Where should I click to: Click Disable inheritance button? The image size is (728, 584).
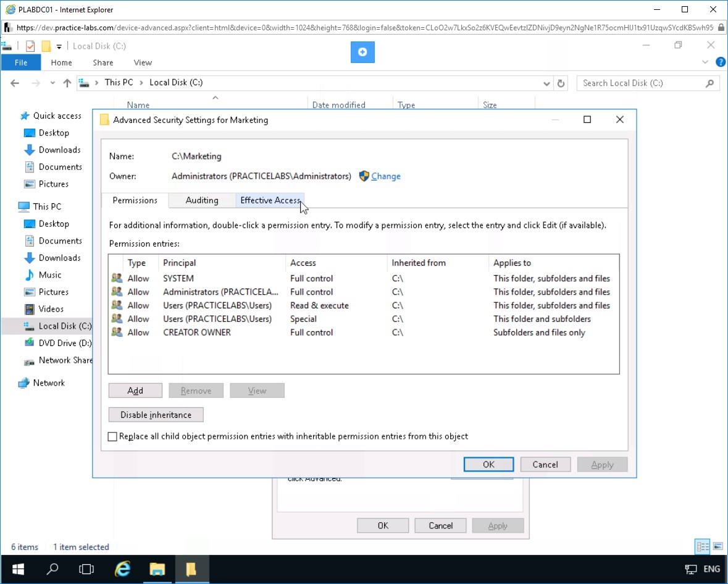click(x=156, y=415)
